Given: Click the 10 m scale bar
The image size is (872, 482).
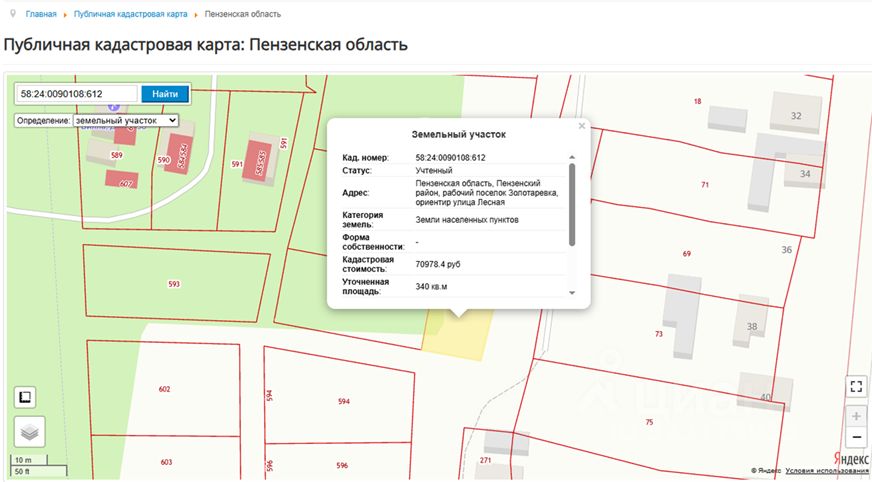Looking at the screenshot, I should (29, 460).
